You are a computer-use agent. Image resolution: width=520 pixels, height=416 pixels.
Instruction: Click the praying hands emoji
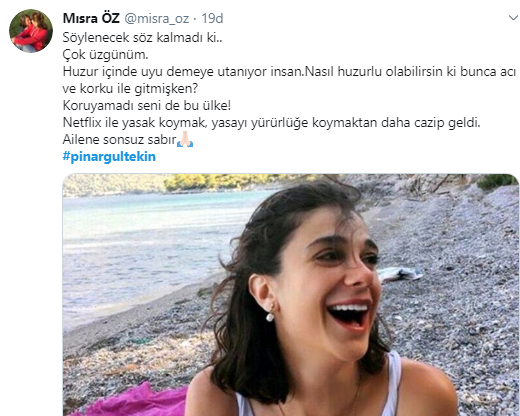[185, 139]
